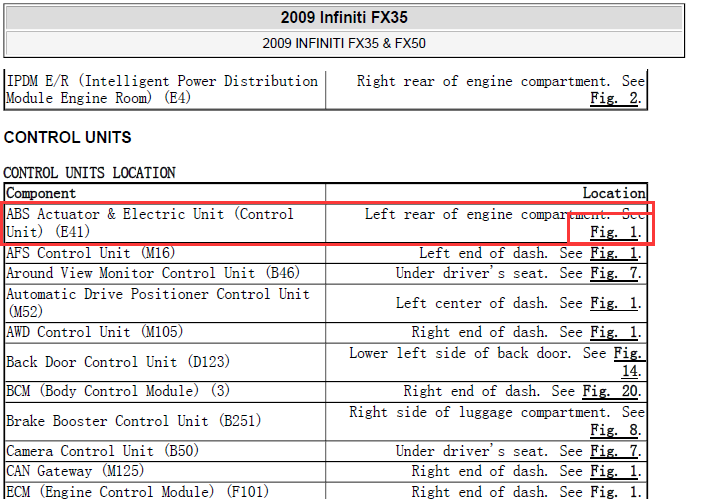This screenshot has width=701, height=499.
Task: Select 'Left rear of engine compartment' location text
Action: click(487, 214)
